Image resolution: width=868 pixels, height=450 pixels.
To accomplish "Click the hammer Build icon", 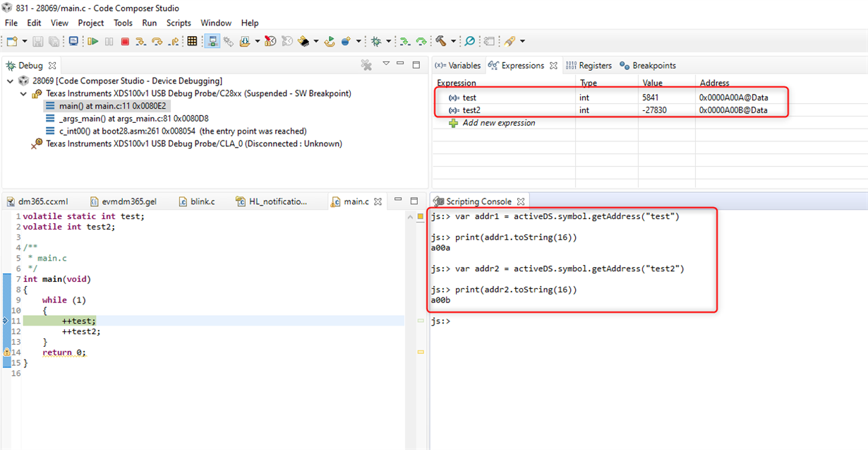I will point(440,42).
